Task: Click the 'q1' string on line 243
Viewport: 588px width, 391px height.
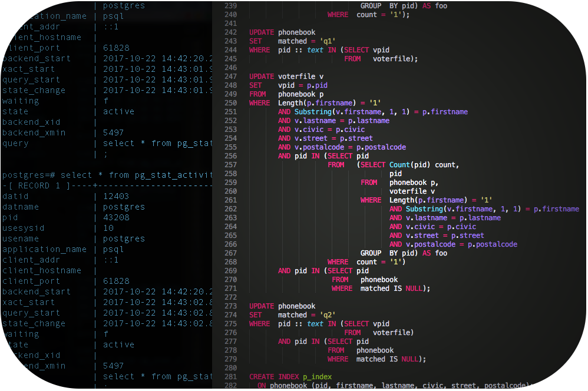Action: click(x=327, y=41)
